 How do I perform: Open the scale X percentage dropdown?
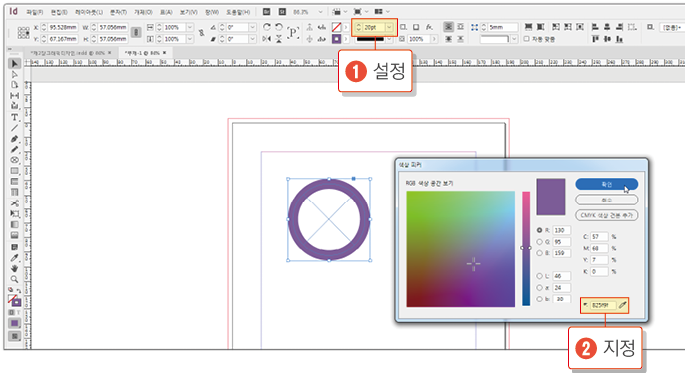[x=190, y=27]
